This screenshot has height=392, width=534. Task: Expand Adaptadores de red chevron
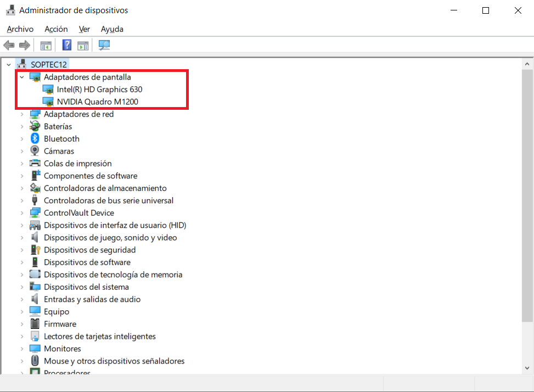[22, 114]
